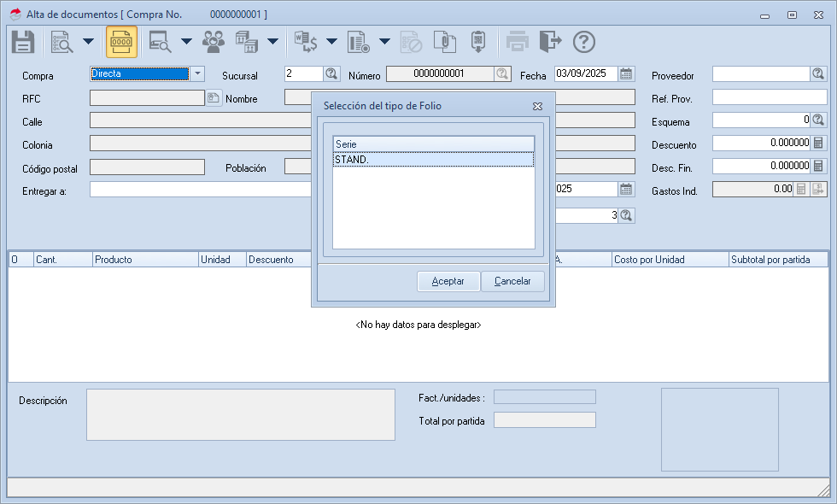Click the Ref. Prov. input field

(769, 97)
